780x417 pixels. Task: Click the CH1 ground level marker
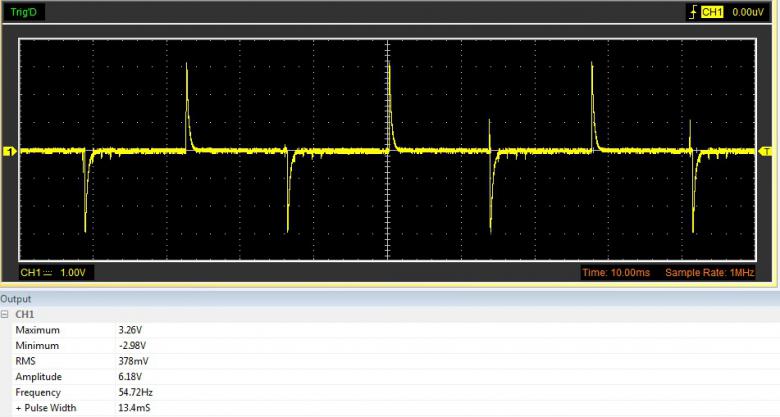[10, 151]
